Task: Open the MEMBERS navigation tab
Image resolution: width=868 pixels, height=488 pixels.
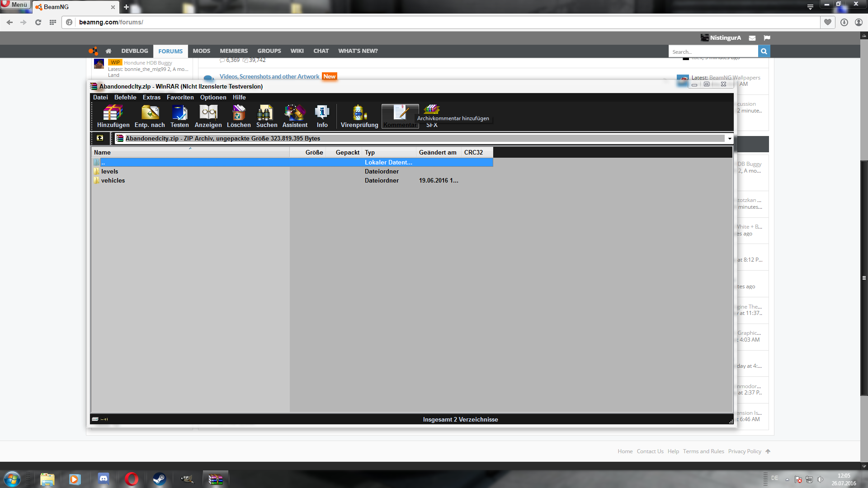Action: click(x=234, y=51)
